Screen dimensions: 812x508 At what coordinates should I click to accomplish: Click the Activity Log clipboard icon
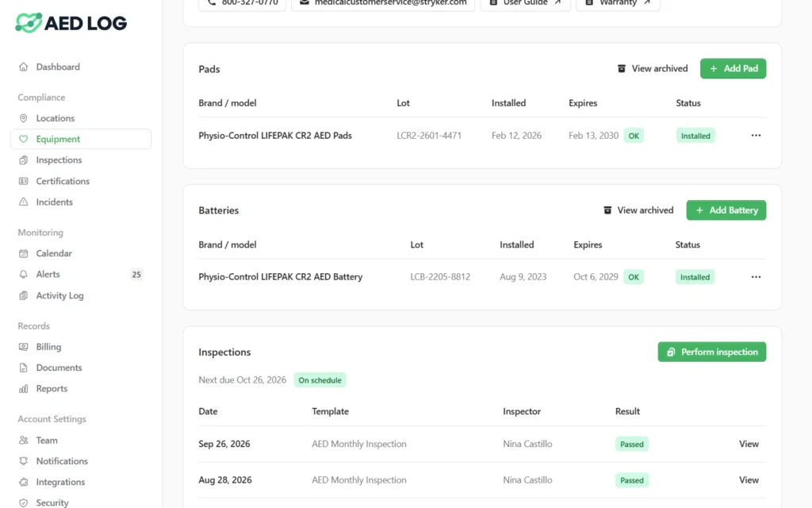(x=23, y=295)
